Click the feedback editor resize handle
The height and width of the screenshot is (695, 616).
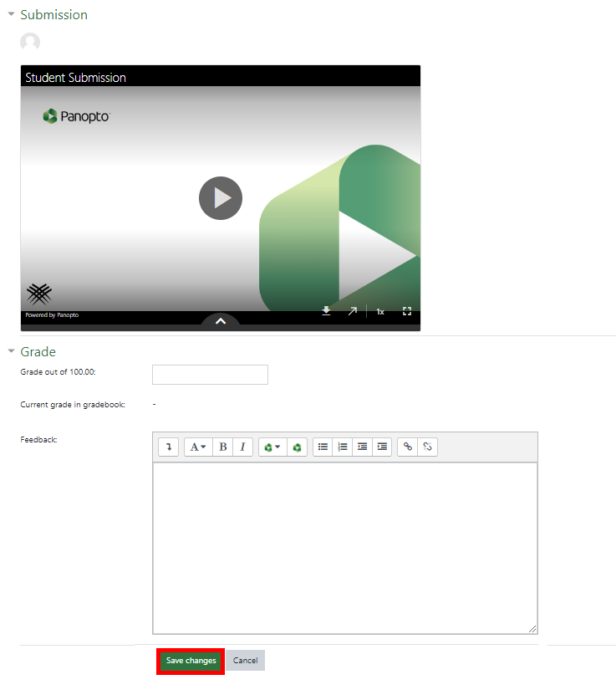pyautogui.click(x=532, y=629)
